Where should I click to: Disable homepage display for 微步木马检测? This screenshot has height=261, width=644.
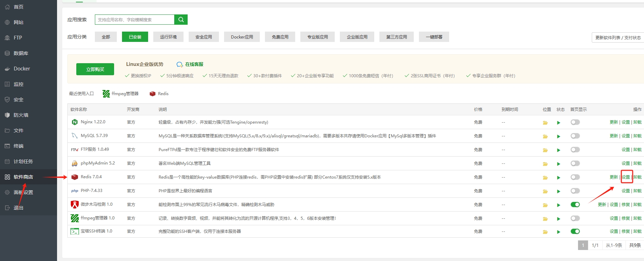[575, 205]
